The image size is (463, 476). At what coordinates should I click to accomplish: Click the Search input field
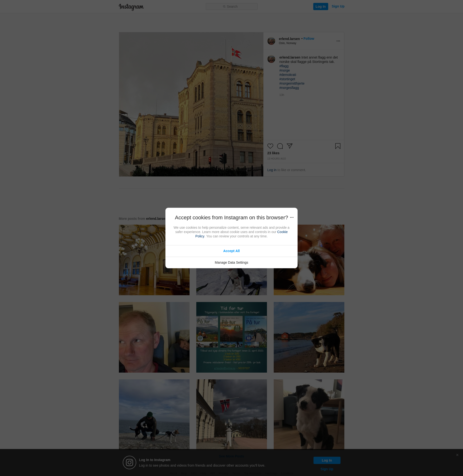click(231, 7)
